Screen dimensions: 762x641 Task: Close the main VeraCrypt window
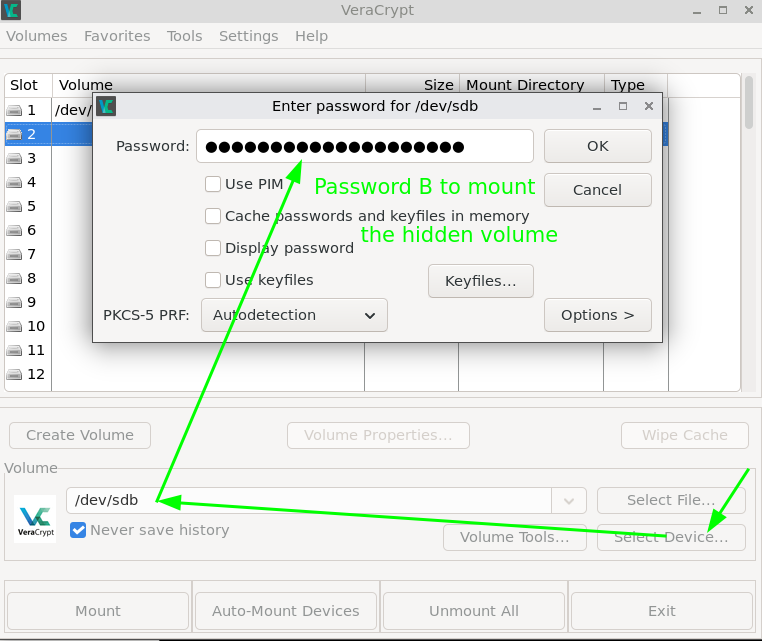(749, 10)
